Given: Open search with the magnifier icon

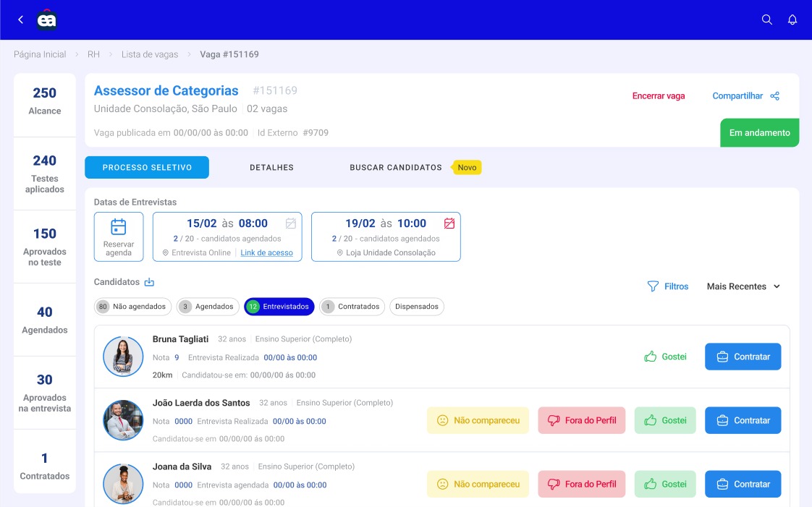Looking at the screenshot, I should pos(767,20).
